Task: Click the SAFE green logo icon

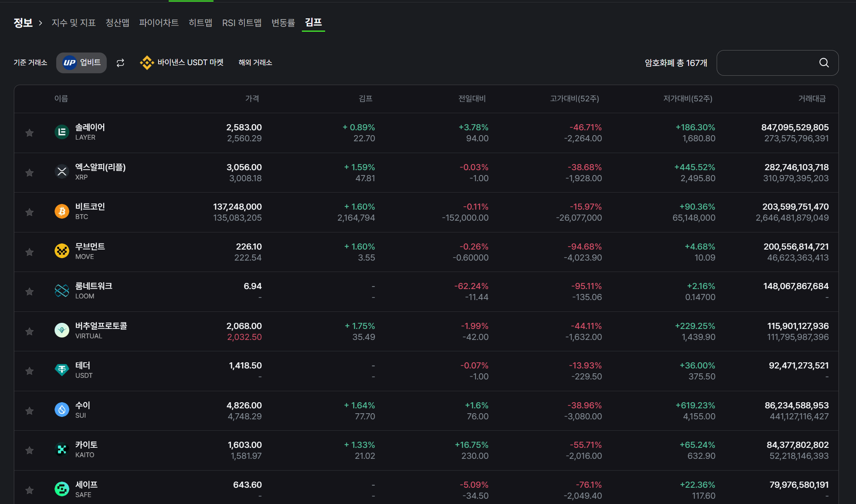Action: (x=62, y=489)
